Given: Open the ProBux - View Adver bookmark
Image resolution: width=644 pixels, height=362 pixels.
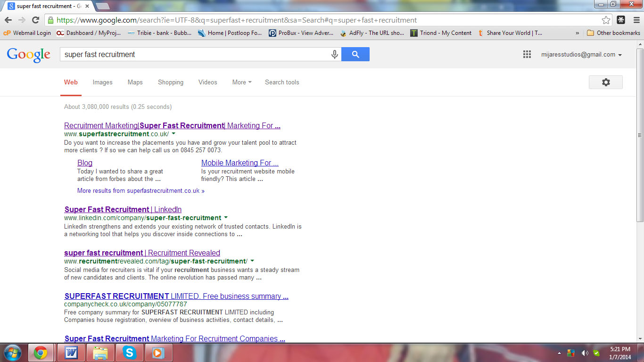Looking at the screenshot, I should pos(301,33).
